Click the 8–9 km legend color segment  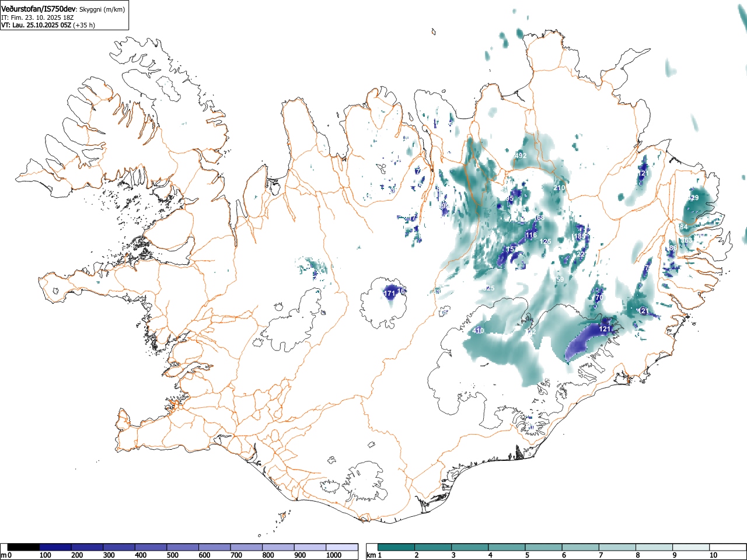click(654, 547)
